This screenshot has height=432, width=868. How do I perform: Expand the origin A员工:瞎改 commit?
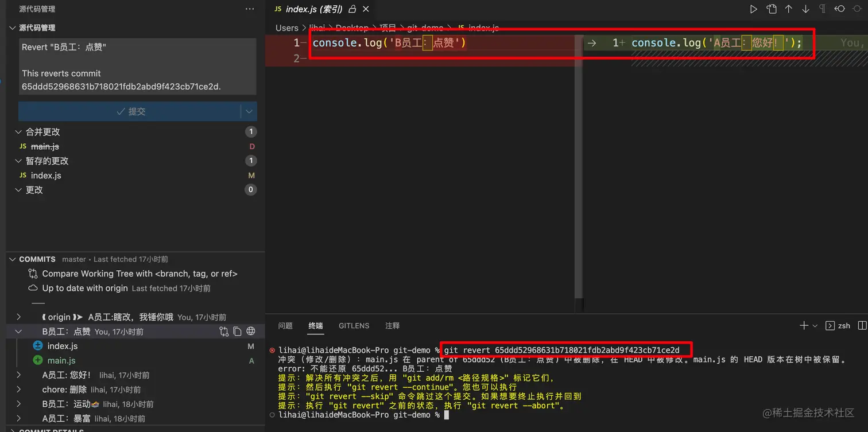18,317
